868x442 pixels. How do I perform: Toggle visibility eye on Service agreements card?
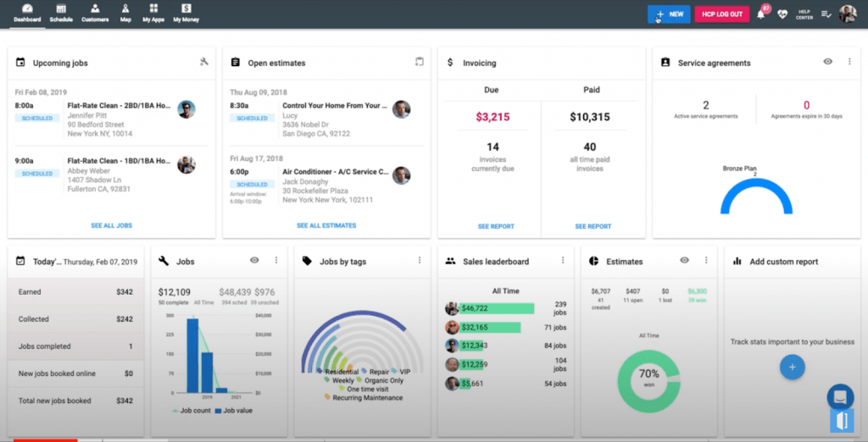tap(827, 62)
